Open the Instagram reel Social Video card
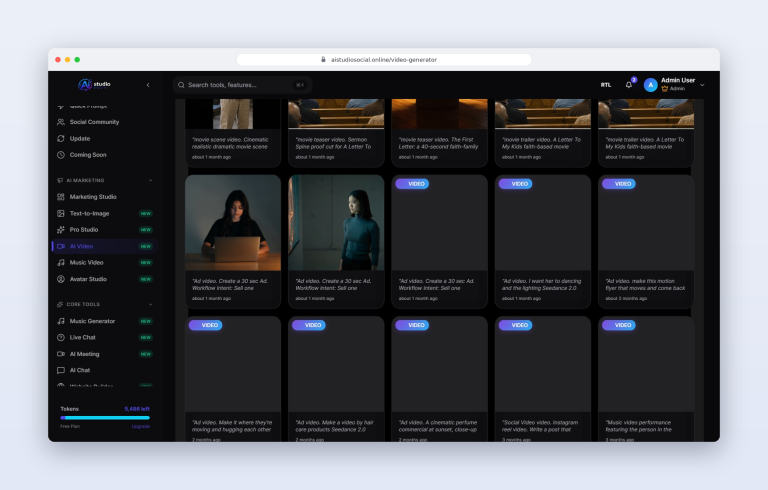 coord(543,379)
